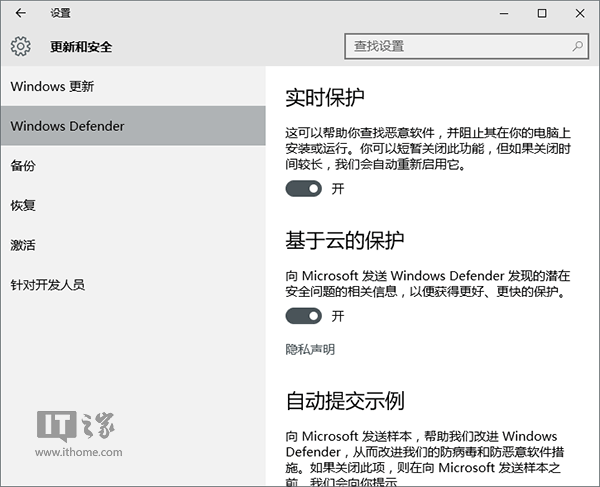
Task: Go to the 备份 settings page
Action: coord(23,166)
